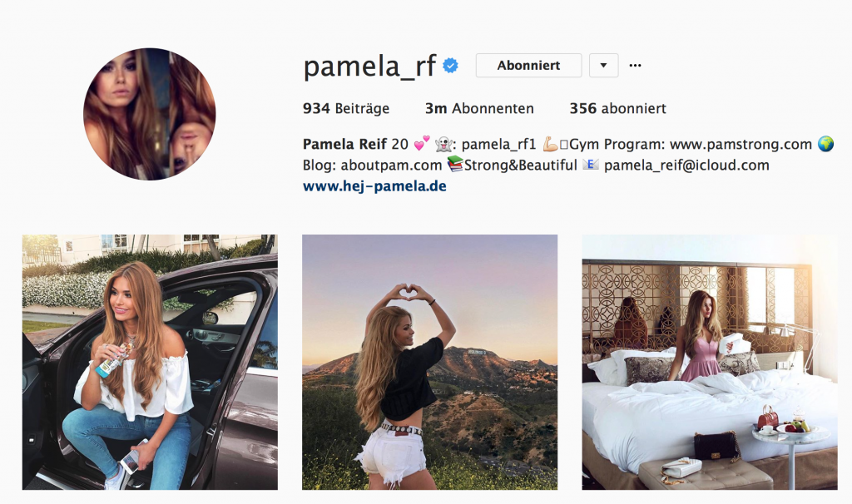This screenshot has height=504, width=852.
Task: Open the hotel bedroom photo post
Action: [710, 362]
